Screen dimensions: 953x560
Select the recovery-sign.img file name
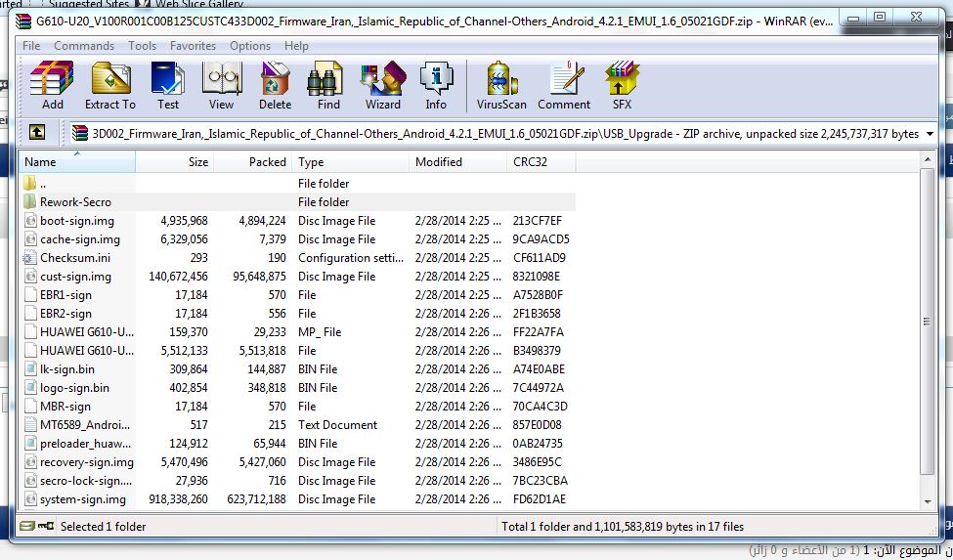click(x=87, y=462)
